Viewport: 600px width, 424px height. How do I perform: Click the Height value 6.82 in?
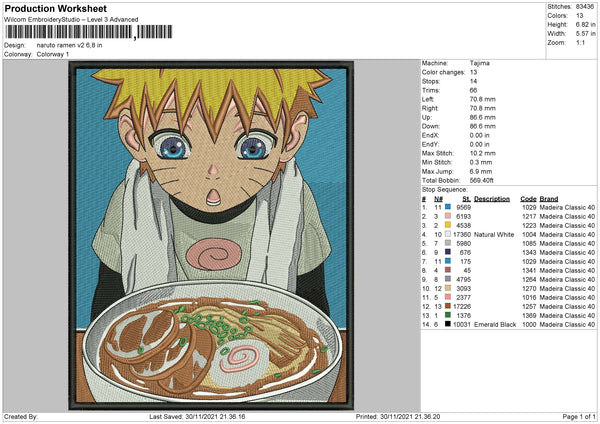(x=585, y=24)
